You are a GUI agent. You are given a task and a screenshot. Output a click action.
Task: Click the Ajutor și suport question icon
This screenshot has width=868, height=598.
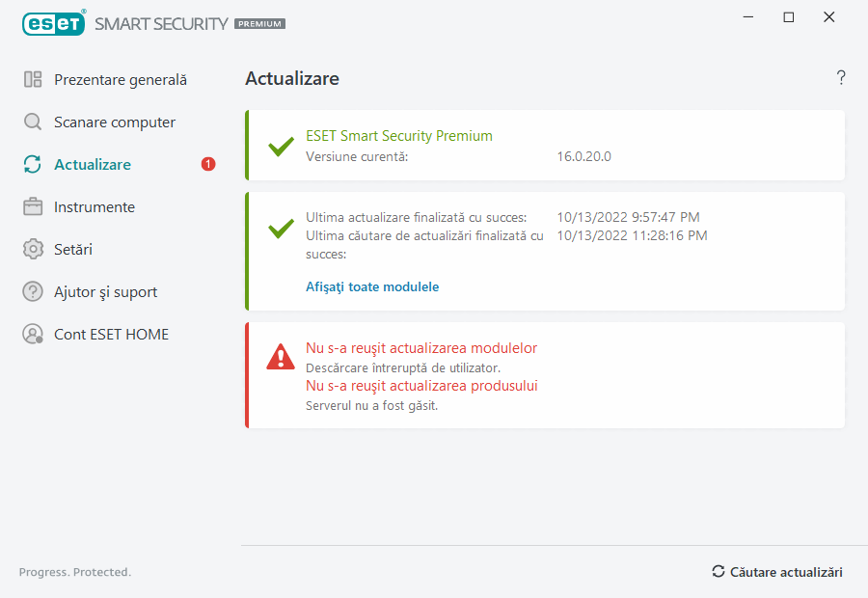33,292
